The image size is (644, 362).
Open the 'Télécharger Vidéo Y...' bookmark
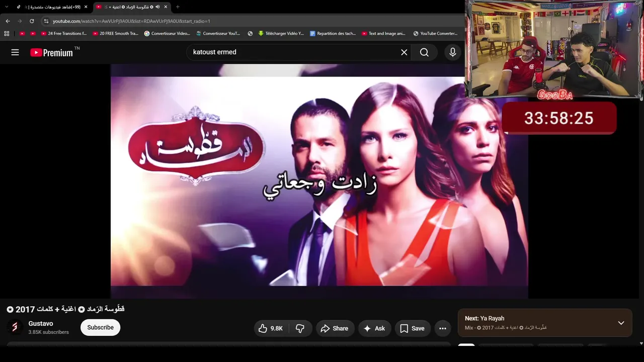pos(281,34)
